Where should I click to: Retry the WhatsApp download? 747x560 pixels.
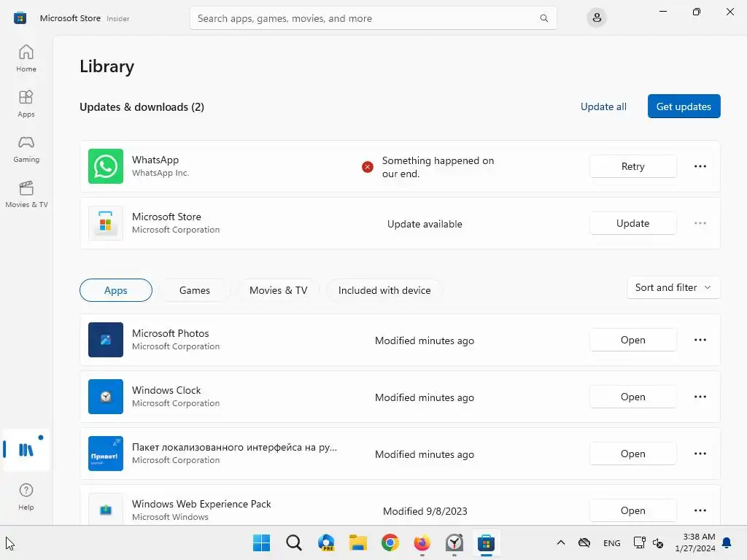click(x=632, y=166)
